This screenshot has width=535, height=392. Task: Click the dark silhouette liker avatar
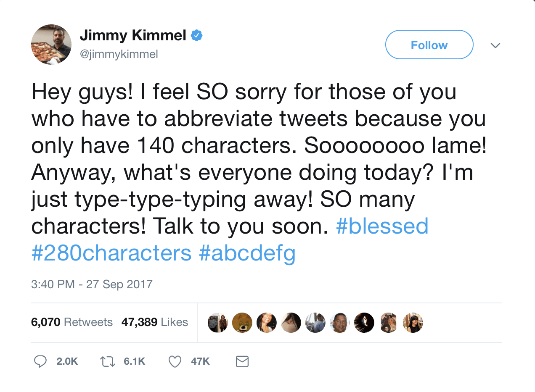click(364, 323)
